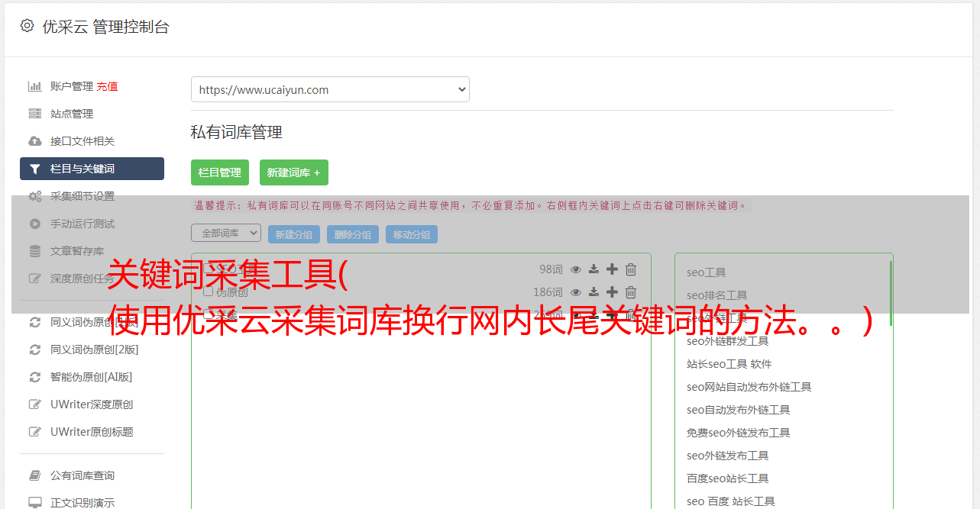Select keyword 站长seo工具 软件

tap(729, 364)
